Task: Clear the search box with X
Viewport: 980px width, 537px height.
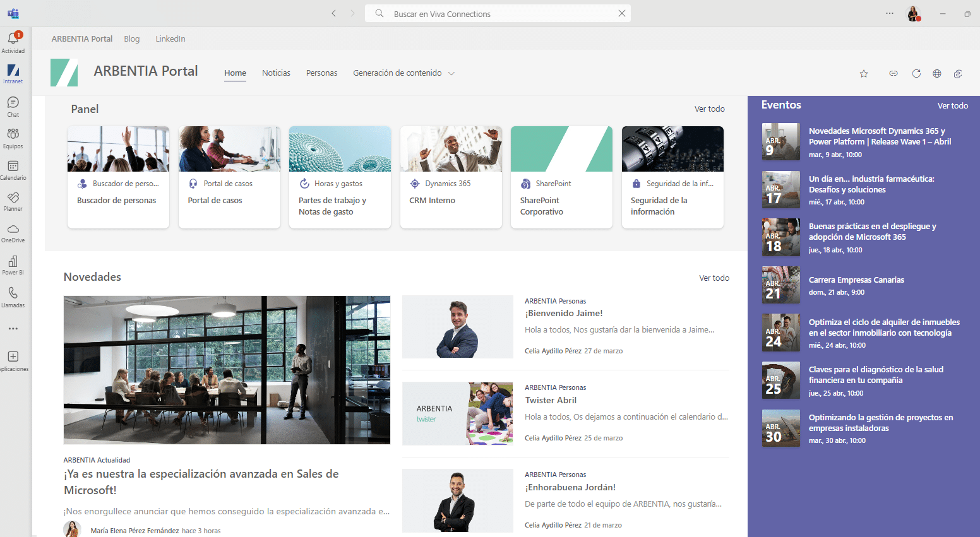Action: pyautogui.click(x=622, y=13)
